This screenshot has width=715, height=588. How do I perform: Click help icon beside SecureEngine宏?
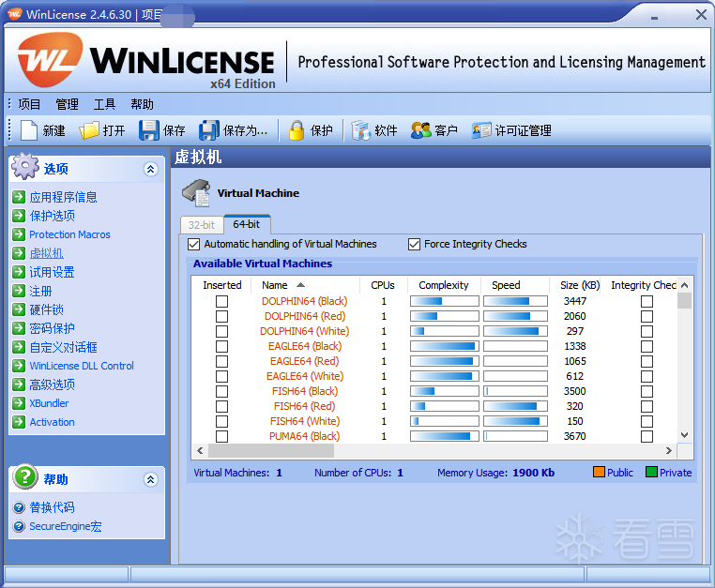(19, 526)
